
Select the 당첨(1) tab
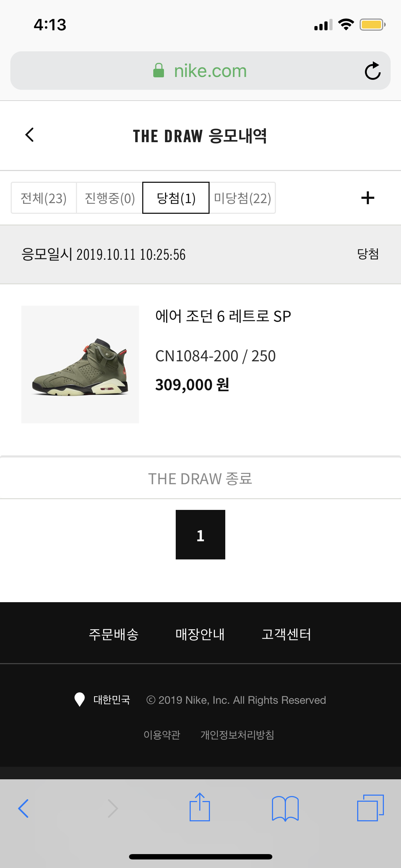point(176,198)
